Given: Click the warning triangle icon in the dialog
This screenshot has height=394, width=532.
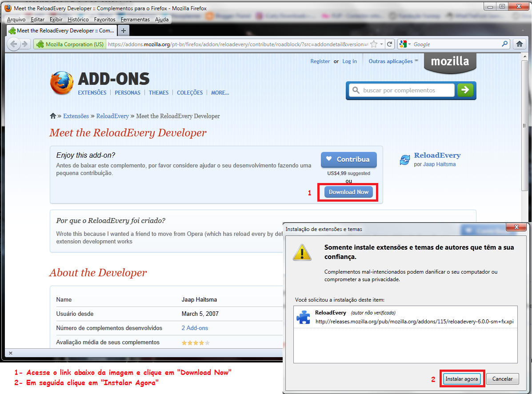Looking at the screenshot, I should 302,252.
